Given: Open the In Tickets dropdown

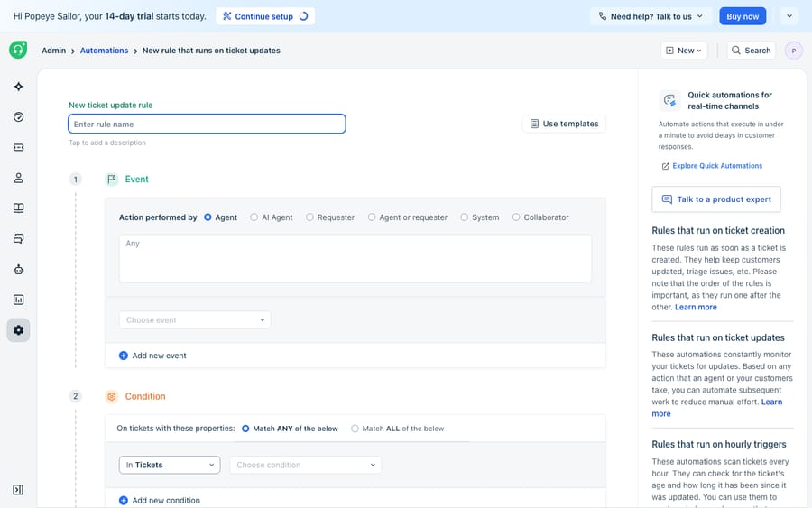Looking at the screenshot, I should (x=170, y=465).
